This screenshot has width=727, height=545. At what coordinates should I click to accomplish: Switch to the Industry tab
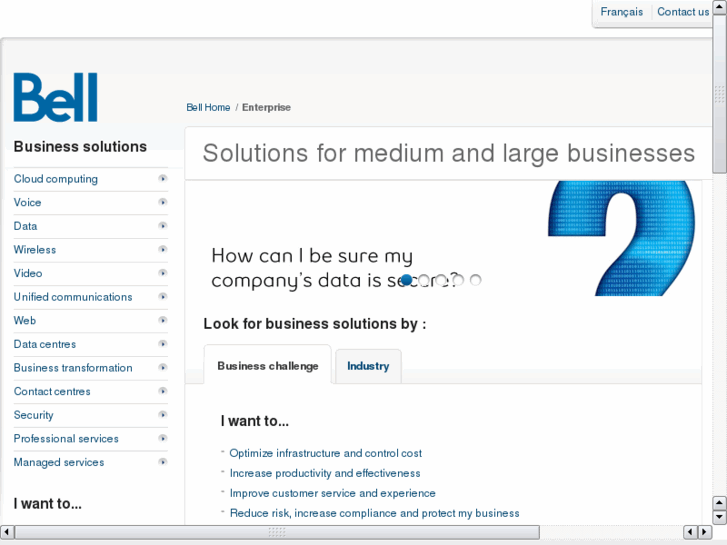pos(368,366)
